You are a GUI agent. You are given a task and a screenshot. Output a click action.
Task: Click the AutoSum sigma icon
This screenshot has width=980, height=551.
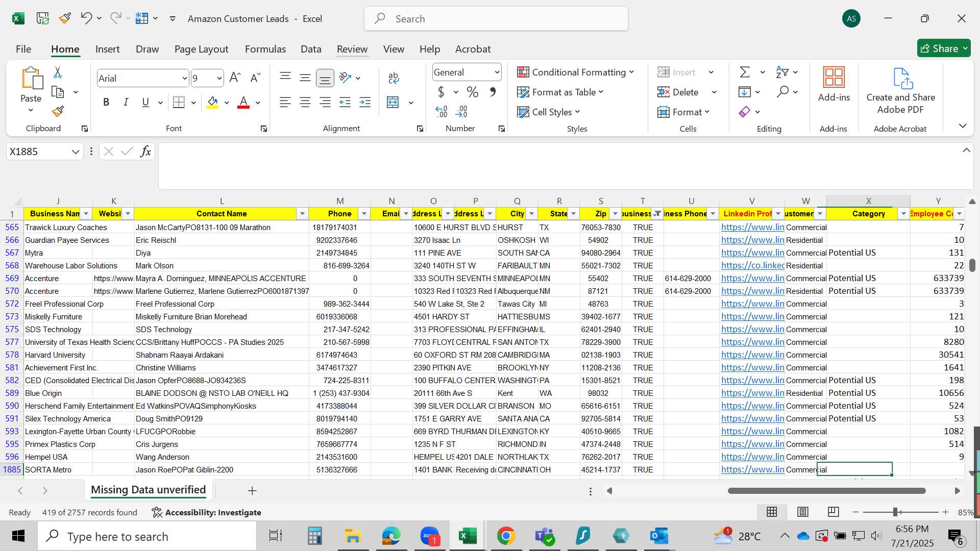pyautogui.click(x=745, y=72)
